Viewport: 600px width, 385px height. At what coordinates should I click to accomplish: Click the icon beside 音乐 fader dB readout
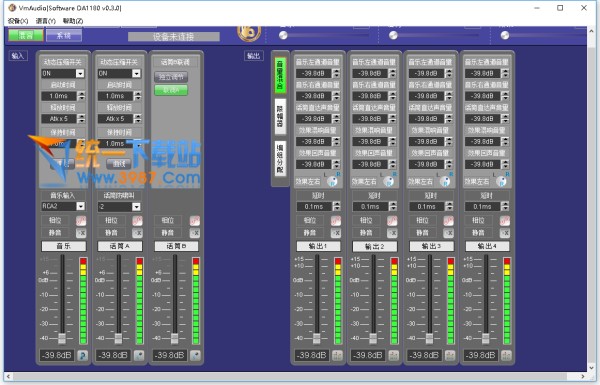coord(82,355)
